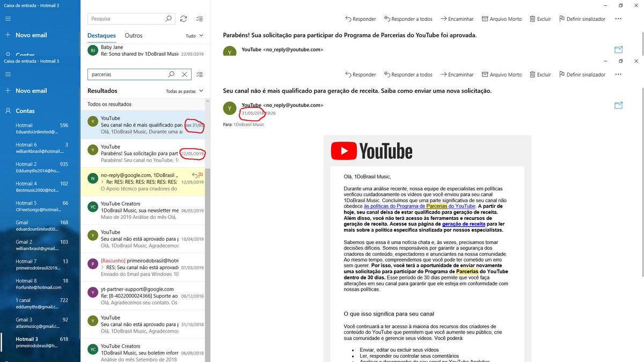Click Encaminhar in the back window

[x=457, y=19]
